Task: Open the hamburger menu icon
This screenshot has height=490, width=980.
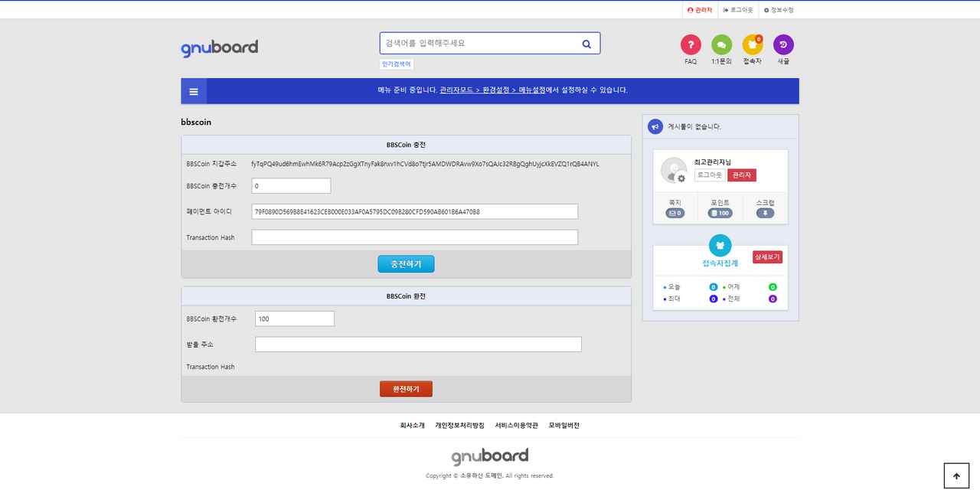Action: (x=194, y=91)
